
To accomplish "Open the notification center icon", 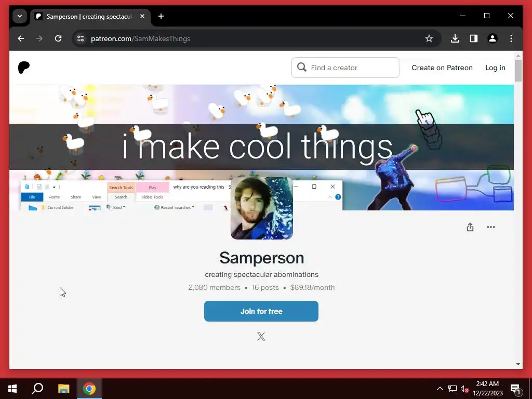I will point(515,389).
